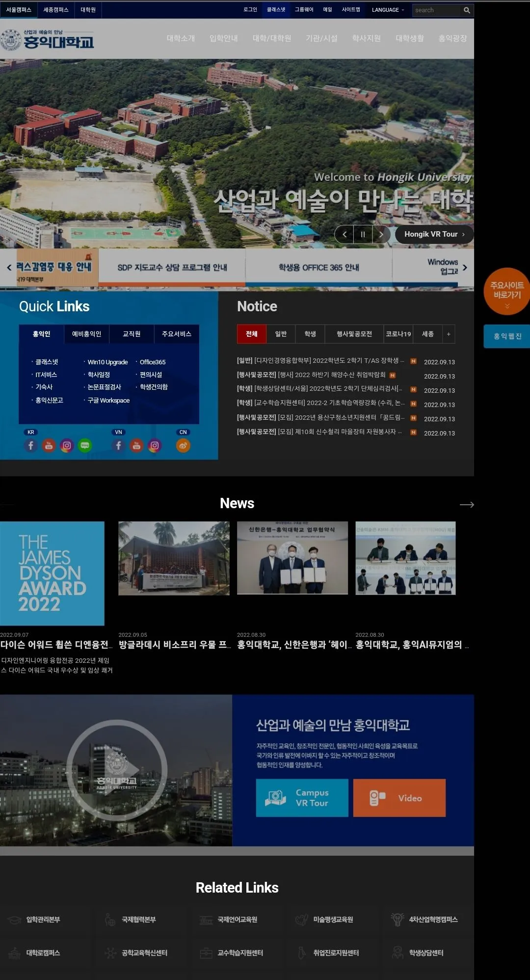
Task: Open the 대학/대학원 main menu
Action: point(272,38)
